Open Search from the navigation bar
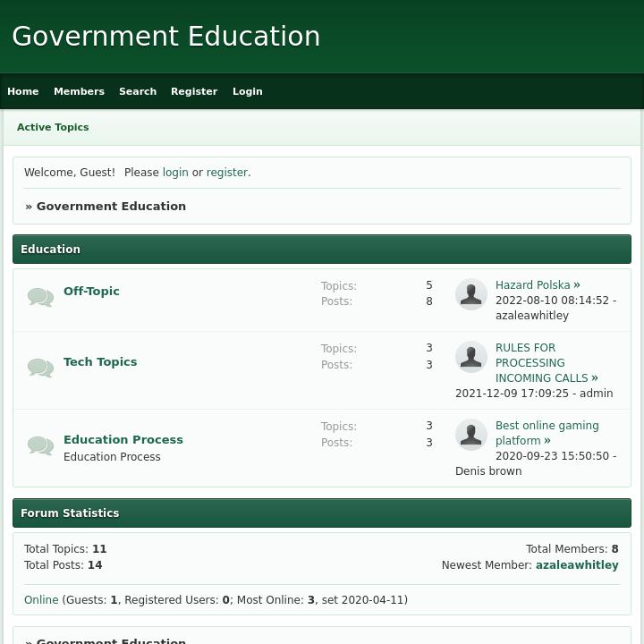This screenshot has height=644, width=644. 138,91
